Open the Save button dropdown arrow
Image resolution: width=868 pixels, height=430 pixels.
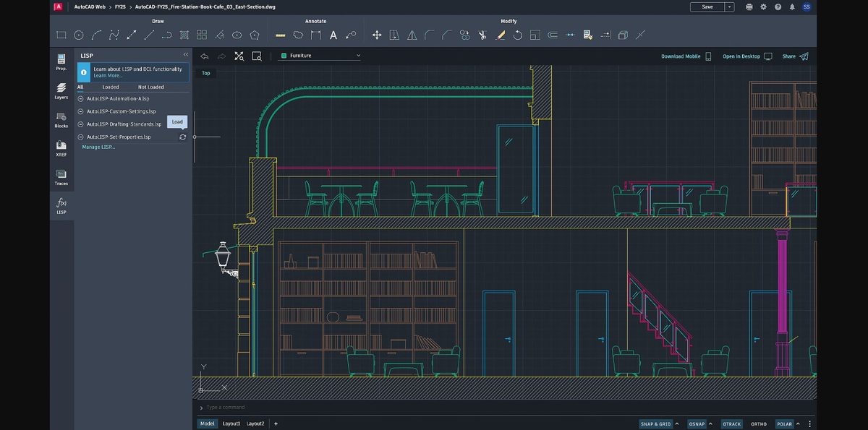[730, 7]
